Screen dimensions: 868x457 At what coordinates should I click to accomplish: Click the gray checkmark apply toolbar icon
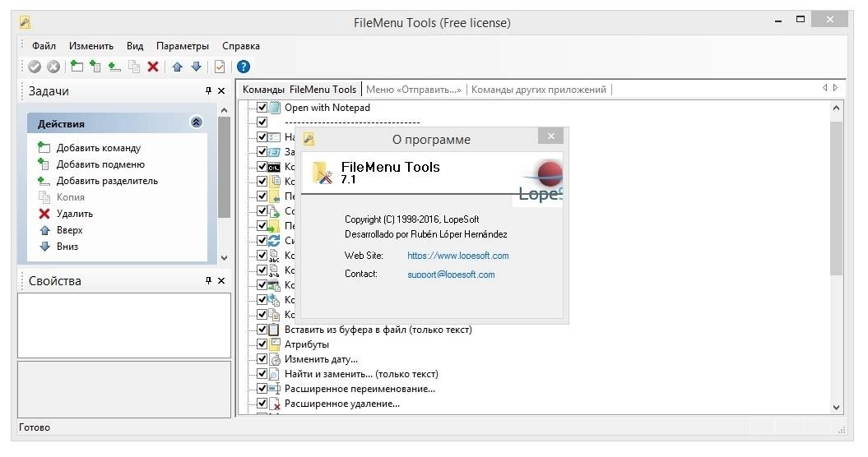coord(35,67)
